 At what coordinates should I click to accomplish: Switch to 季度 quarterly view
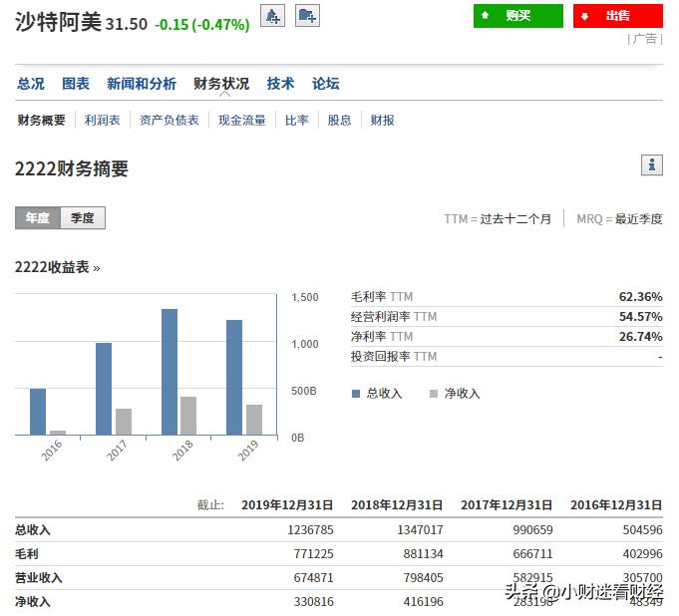tap(83, 218)
